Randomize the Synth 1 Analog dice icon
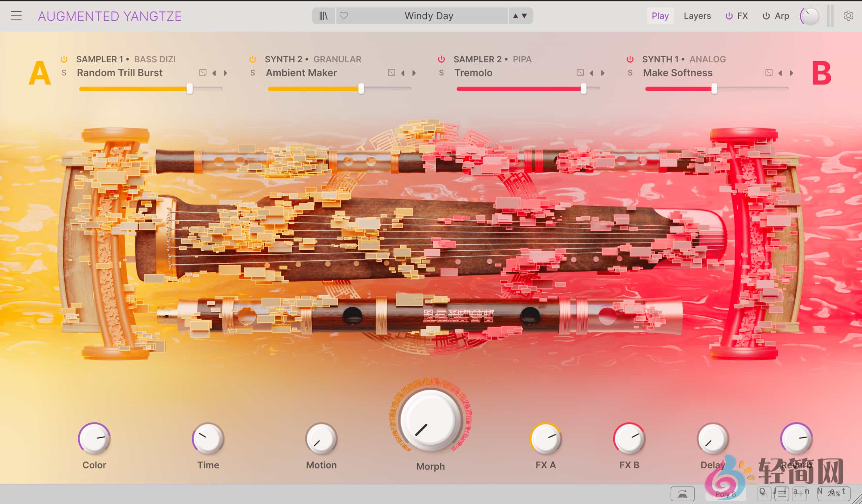862x504 pixels. 769,73
